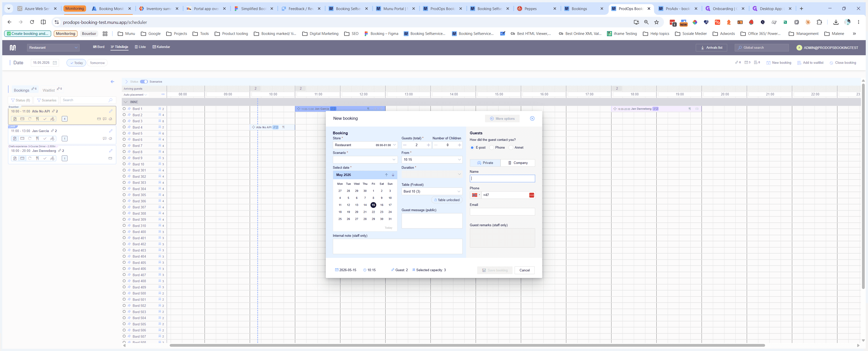The image size is (868, 351).
Task: Click the cutlery status icon on Atle No API card
Action: [x=37, y=119]
